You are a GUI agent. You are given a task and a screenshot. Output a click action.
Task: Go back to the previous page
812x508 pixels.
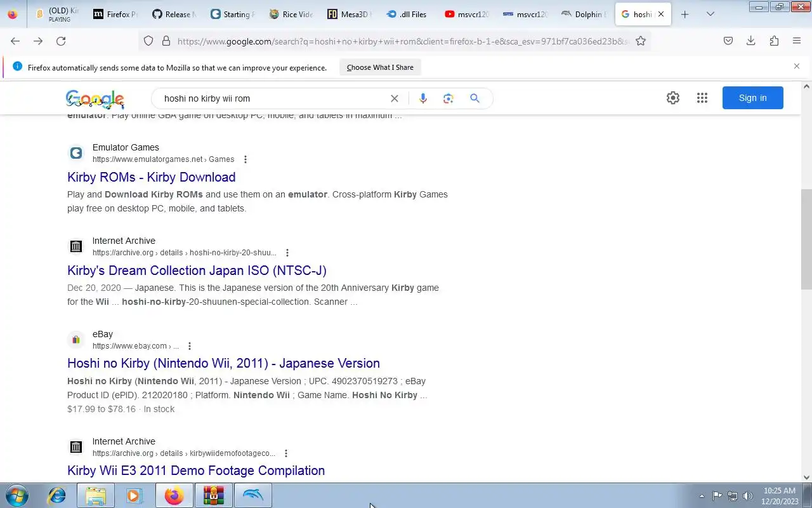(x=15, y=41)
